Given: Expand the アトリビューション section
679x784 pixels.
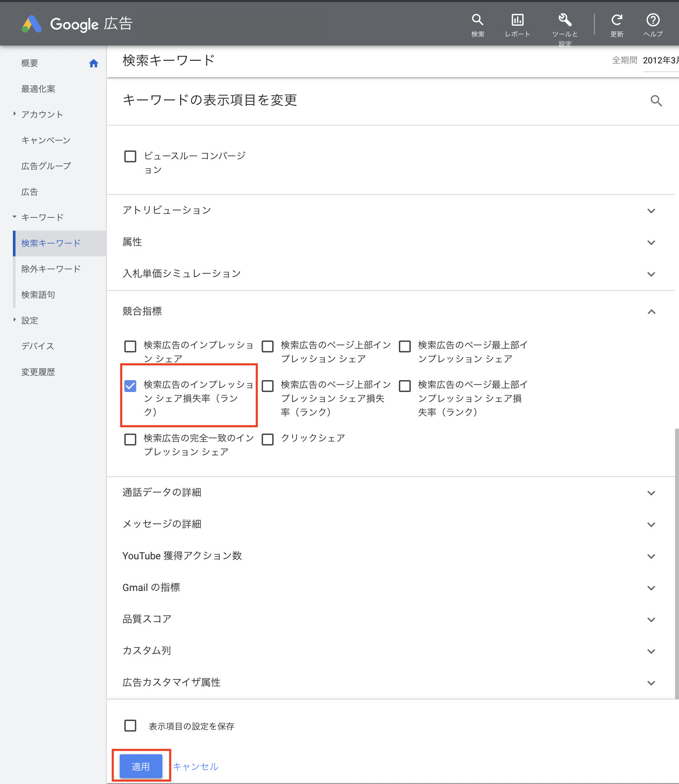Looking at the screenshot, I should pyautogui.click(x=651, y=211).
